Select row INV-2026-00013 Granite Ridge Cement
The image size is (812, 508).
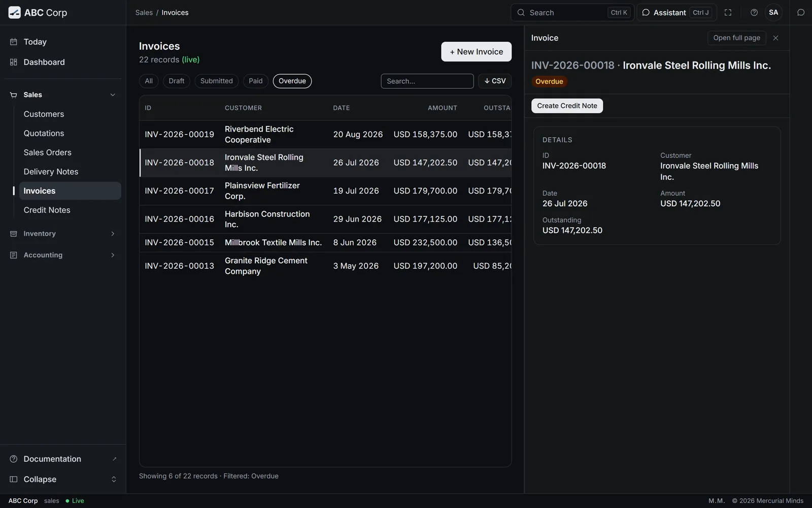[x=325, y=266]
